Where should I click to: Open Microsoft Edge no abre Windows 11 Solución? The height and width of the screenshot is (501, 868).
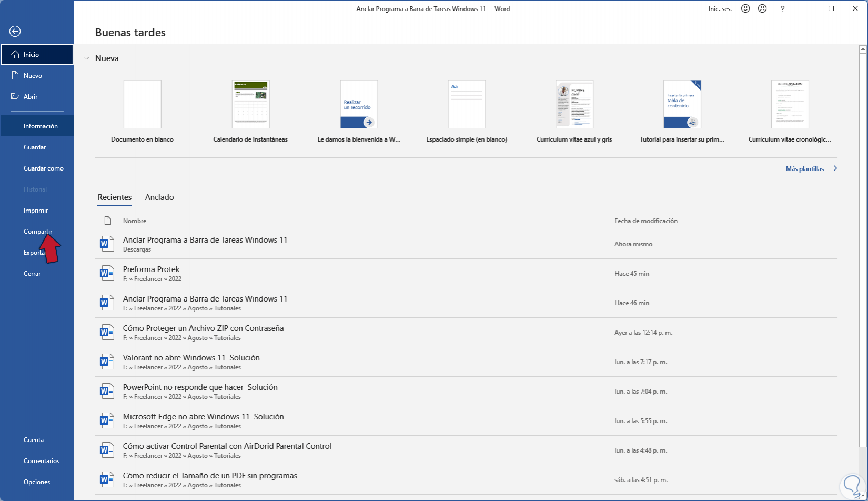coord(466,420)
